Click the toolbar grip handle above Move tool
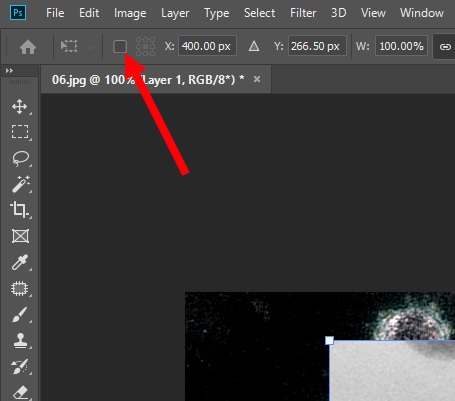The height and width of the screenshot is (401, 455). 20,82
